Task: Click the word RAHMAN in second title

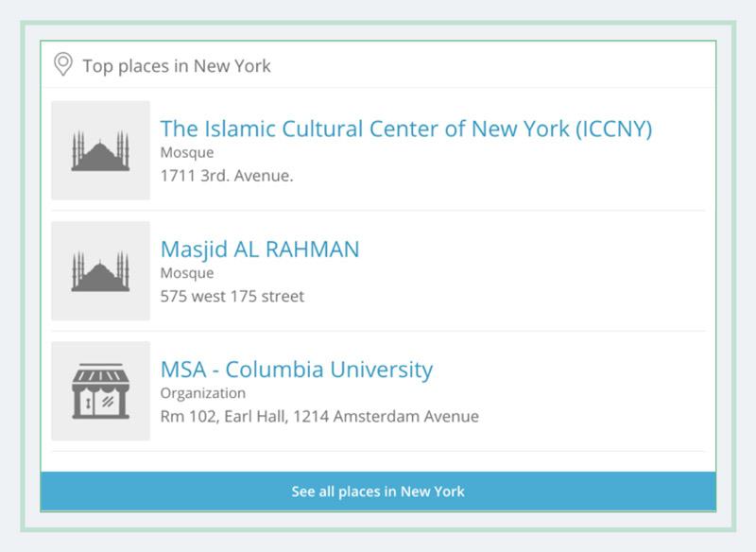Action: tap(313, 250)
